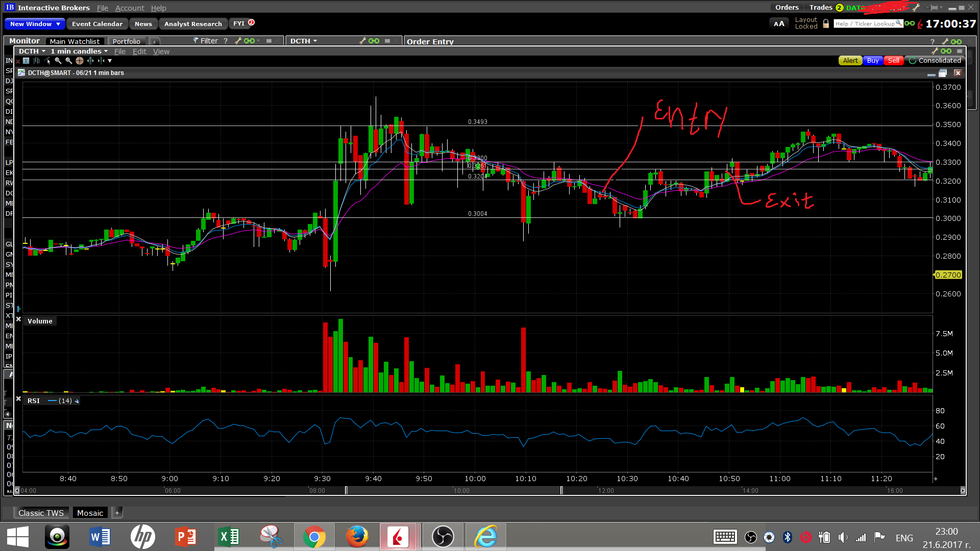Click the crosshair tool icon in chart toolbar
Image resolution: width=980 pixels, height=551 pixels.
pos(79,61)
